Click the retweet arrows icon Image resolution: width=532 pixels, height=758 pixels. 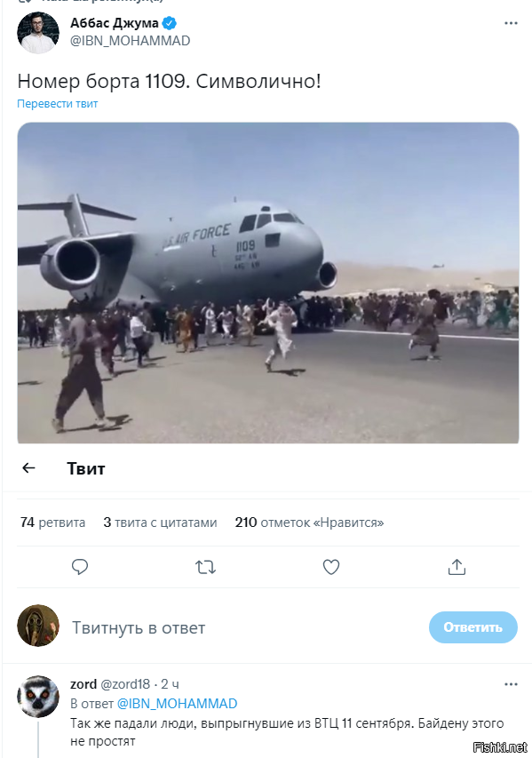click(x=205, y=567)
